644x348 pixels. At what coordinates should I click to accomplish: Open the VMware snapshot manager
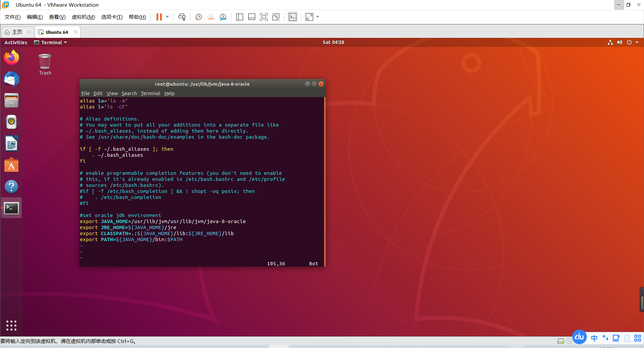click(x=223, y=17)
